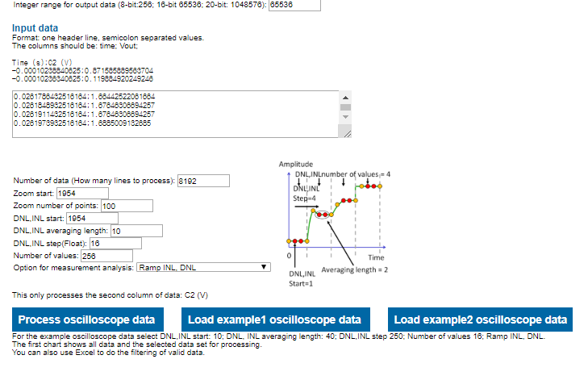The image size is (588, 376).
Task: Click the text area scrollbar up arrow
Action: click(x=347, y=95)
